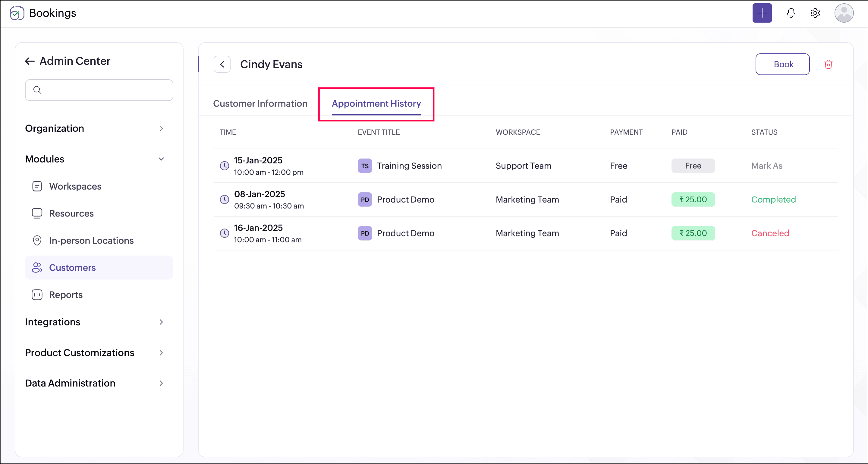Click the Free paid badge
The image size is (868, 464).
pyautogui.click(x=693, y=166)
